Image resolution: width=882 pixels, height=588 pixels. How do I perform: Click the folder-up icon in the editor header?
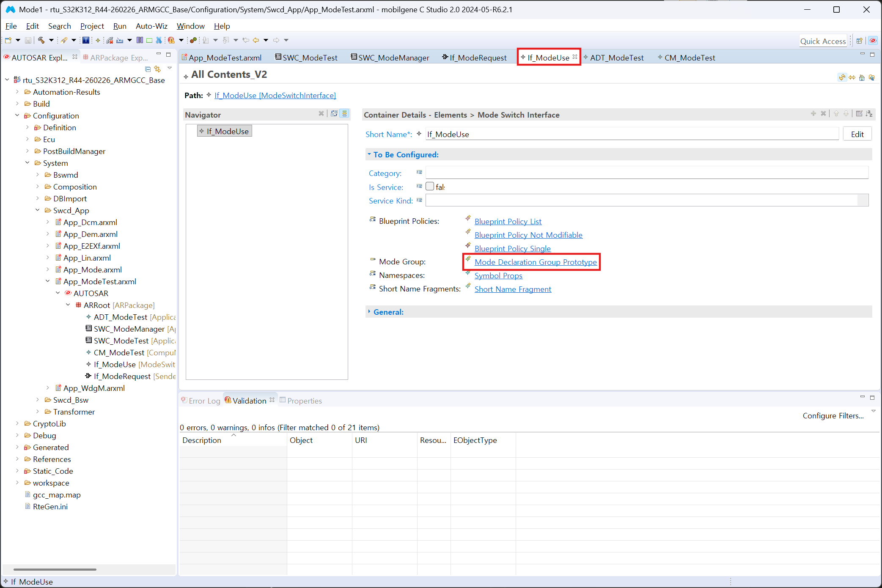(x=871, y=77)
